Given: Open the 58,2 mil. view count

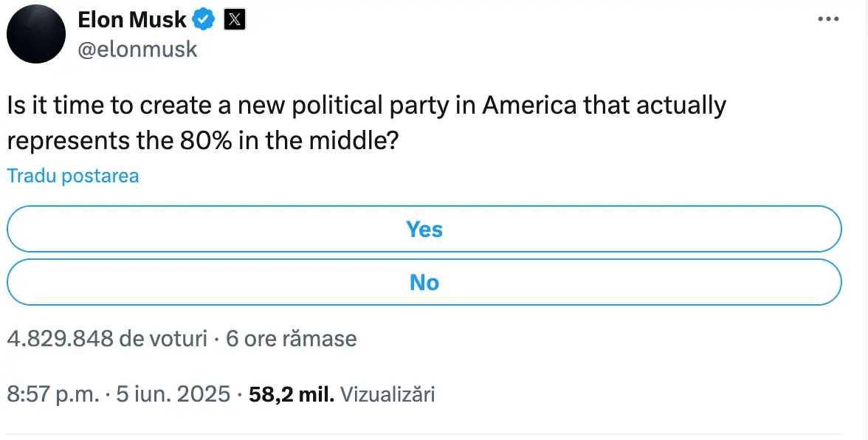Looking at the screenshot, I should [292, 394].
